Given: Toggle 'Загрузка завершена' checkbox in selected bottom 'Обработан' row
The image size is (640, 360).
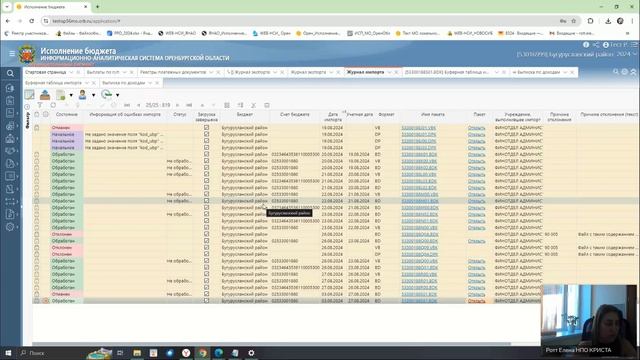Looking at the screenshot, I should [207, 301].
